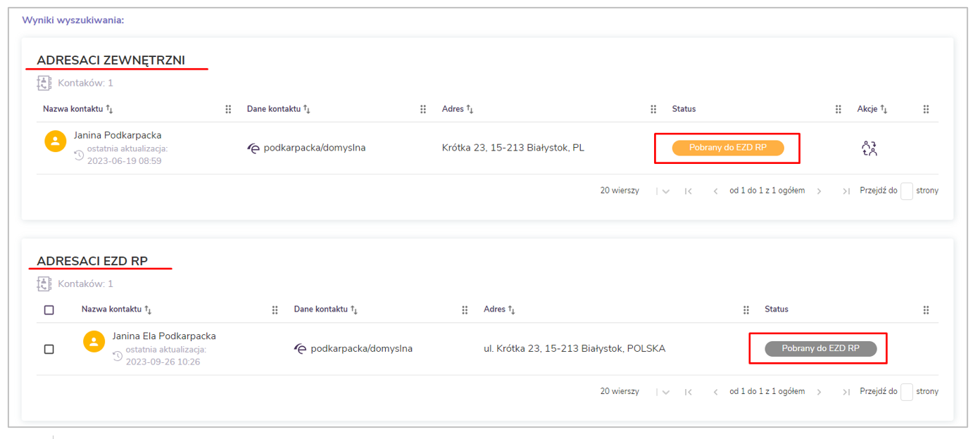Click column grip icon next to Akcje header
980x439 pixels.
point(926,109)
